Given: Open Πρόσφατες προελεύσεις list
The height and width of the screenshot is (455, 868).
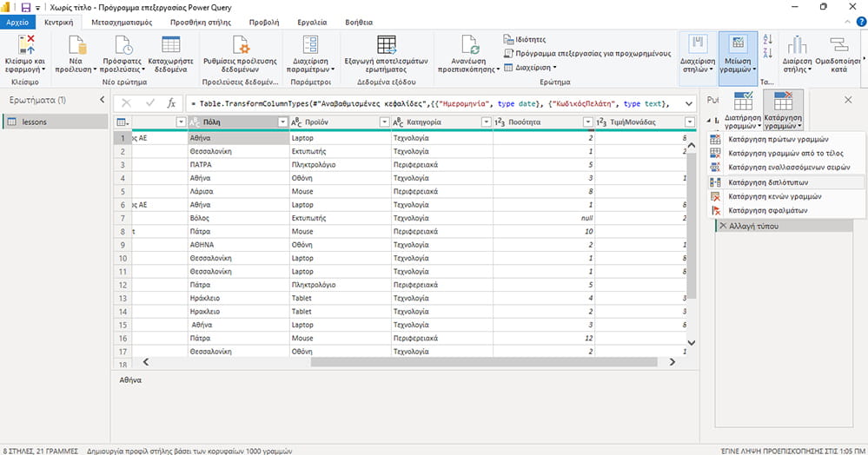Looking at the screenshot, I should 123,54.
